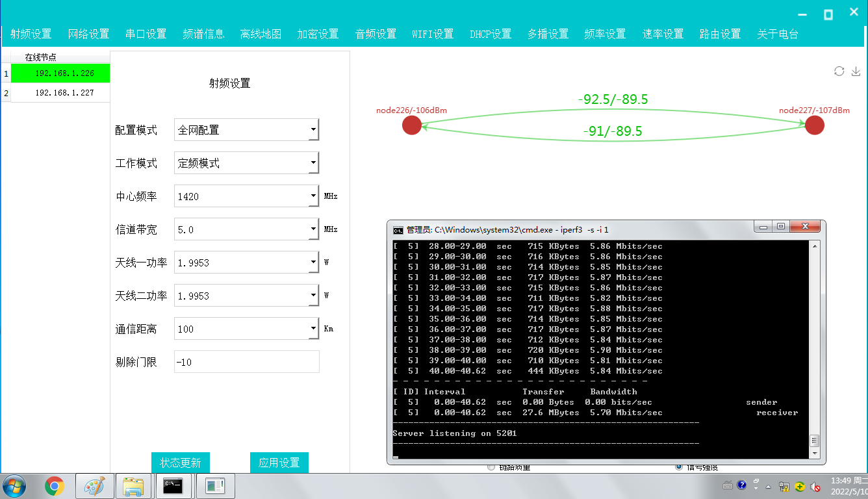The height and width of the screenshot is (499, 868).
Task: Click the -92.5/-89.5 link label
Action: [x=613, y=99]
